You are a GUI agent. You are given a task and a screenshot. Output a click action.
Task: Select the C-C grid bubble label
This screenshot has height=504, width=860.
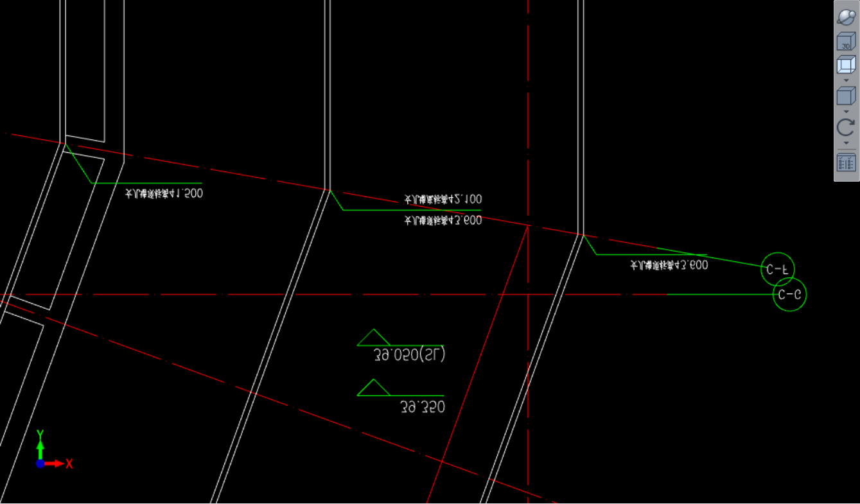click(789, 295)
